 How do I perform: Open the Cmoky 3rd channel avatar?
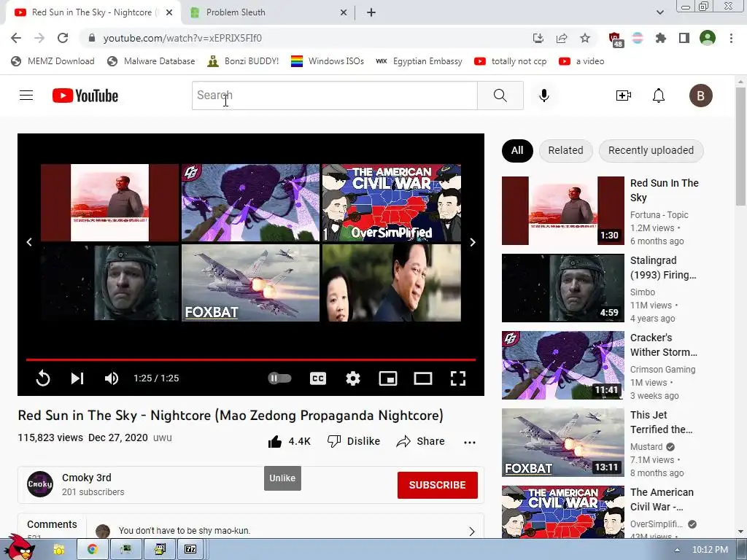pos(40,484)
